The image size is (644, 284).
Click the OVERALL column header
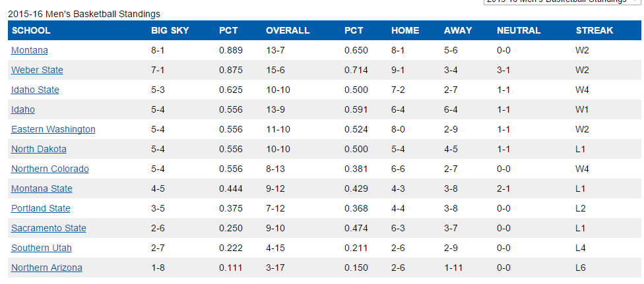pyautogui.click(x=288, y=30)
